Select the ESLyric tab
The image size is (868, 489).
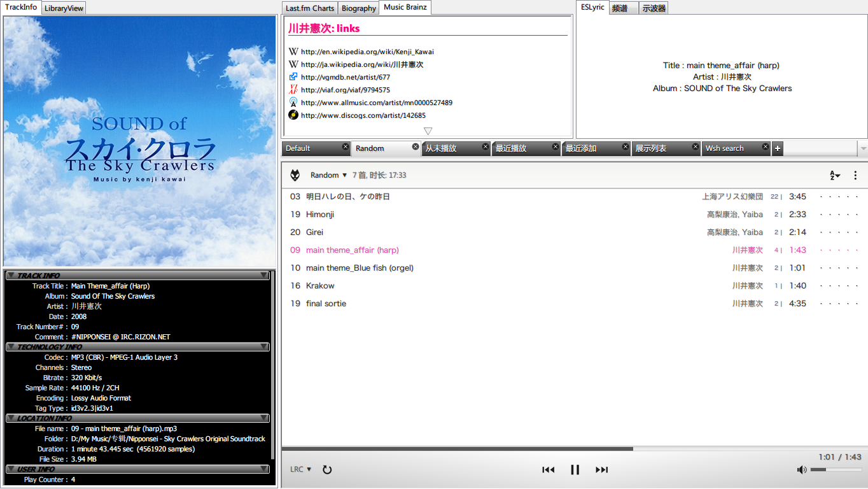pyautogui.click(x=592, y=7)
